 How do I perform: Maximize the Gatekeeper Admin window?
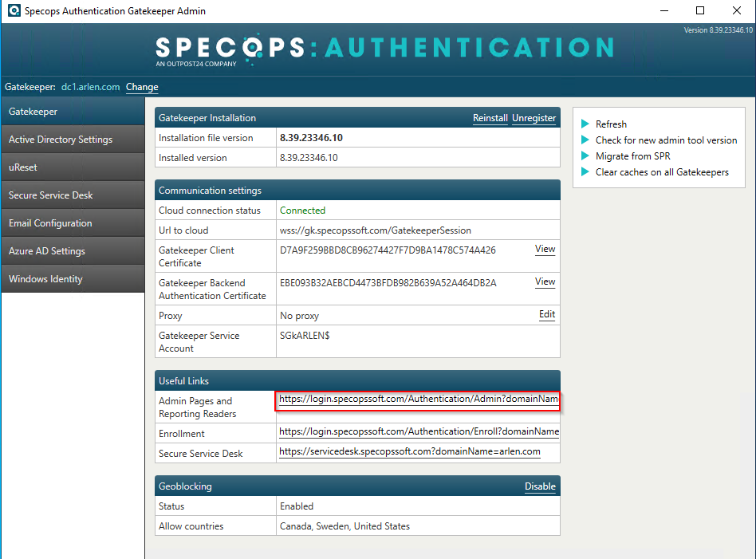[x=700, y=10]
